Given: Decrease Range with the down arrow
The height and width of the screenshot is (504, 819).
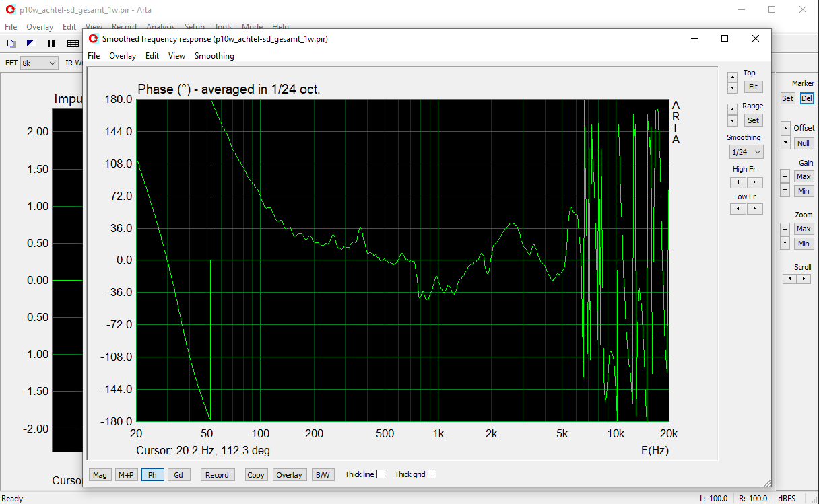Looking at the screenshot, I should coord(732,121).
